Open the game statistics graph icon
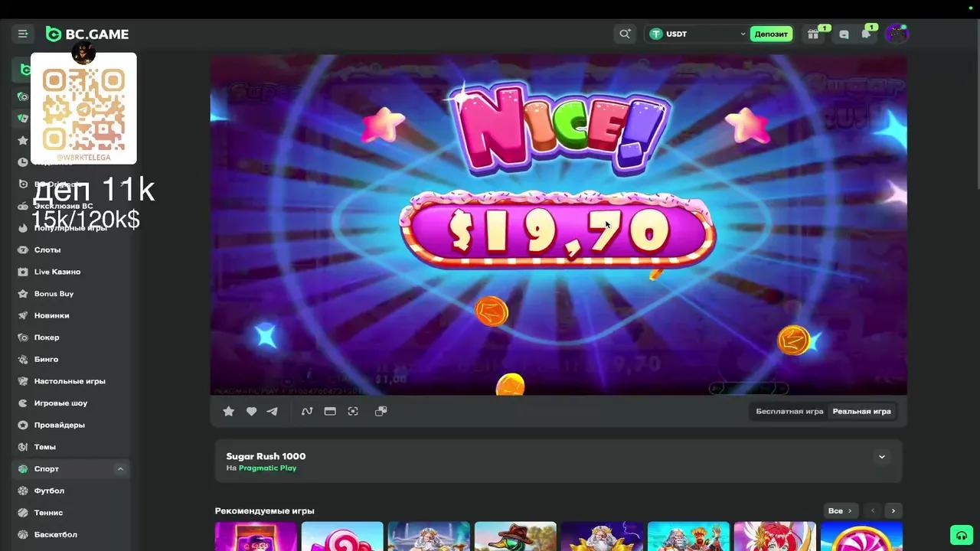The width and height of the screenshot is (980, 551). tap(307, 411)
